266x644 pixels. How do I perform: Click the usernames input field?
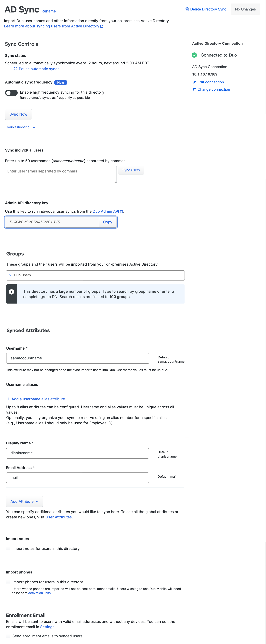[61, 174]
